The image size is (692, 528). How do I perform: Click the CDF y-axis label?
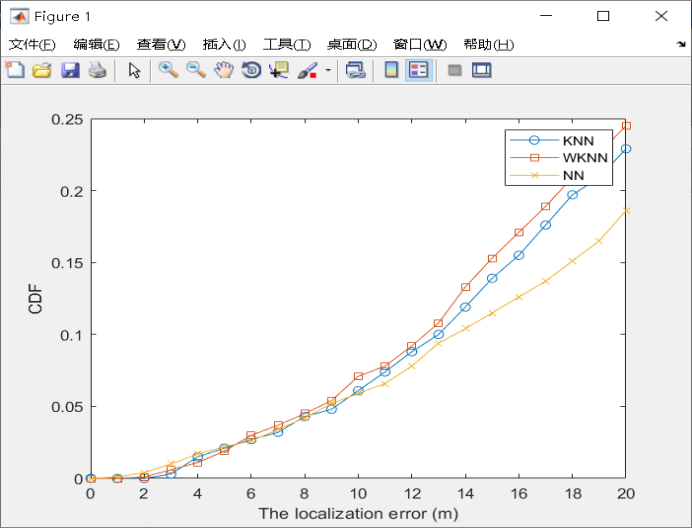(35, 299)
